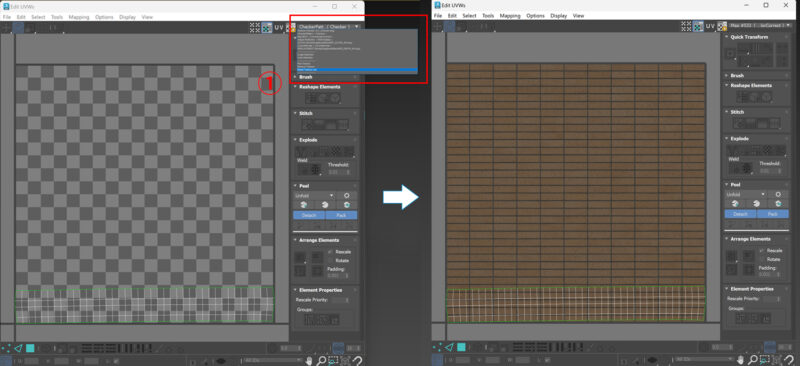Viewport: 800px width, 366px height.
Task: Toggle Rotate checkbox in right Arrange Elements
Action: point(761,259)
